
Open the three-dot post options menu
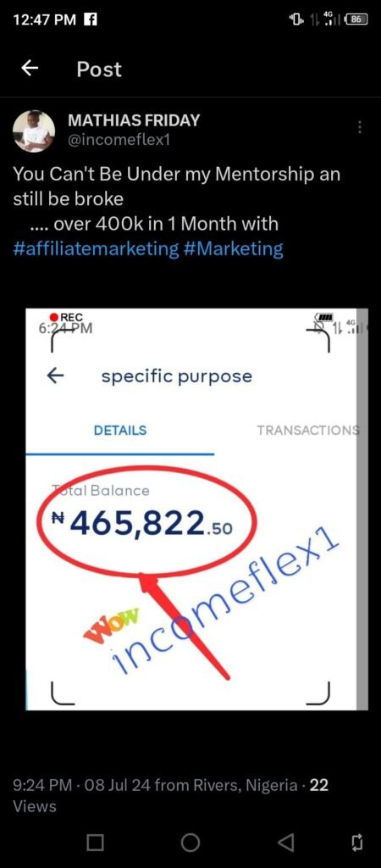pyautogui.click(x=360, y=127)
